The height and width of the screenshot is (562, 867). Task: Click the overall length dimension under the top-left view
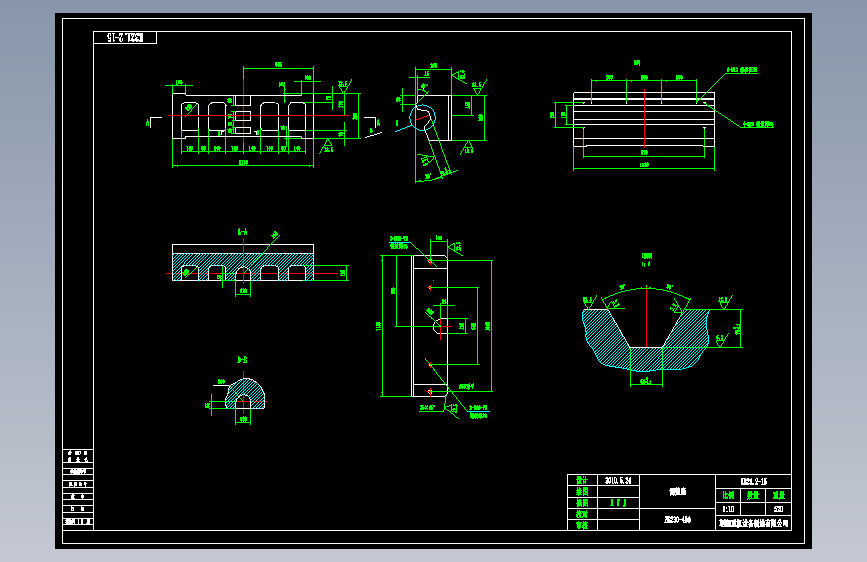click(x=243, y=163)
